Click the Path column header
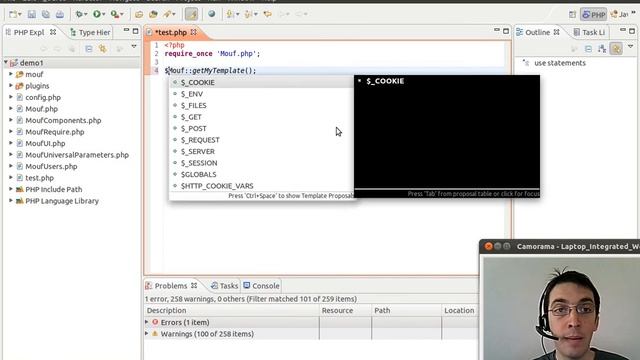Image resolution: width=640 pixels, height=360 pixels. (x=406, y=310)
